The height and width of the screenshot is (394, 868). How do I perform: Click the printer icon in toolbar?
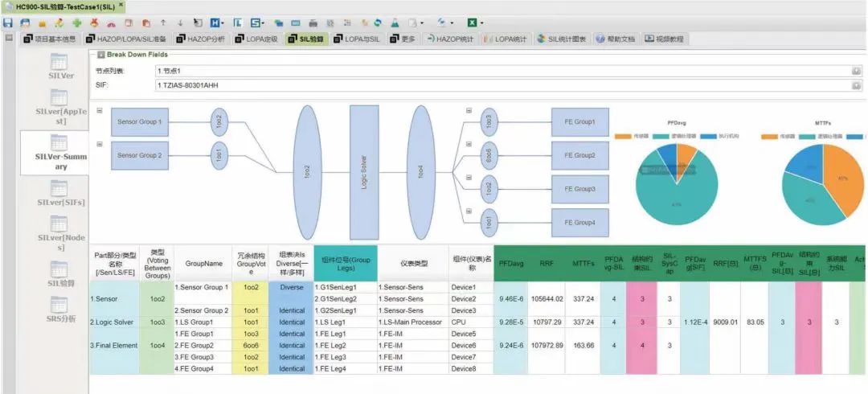[x=313, y=23]
